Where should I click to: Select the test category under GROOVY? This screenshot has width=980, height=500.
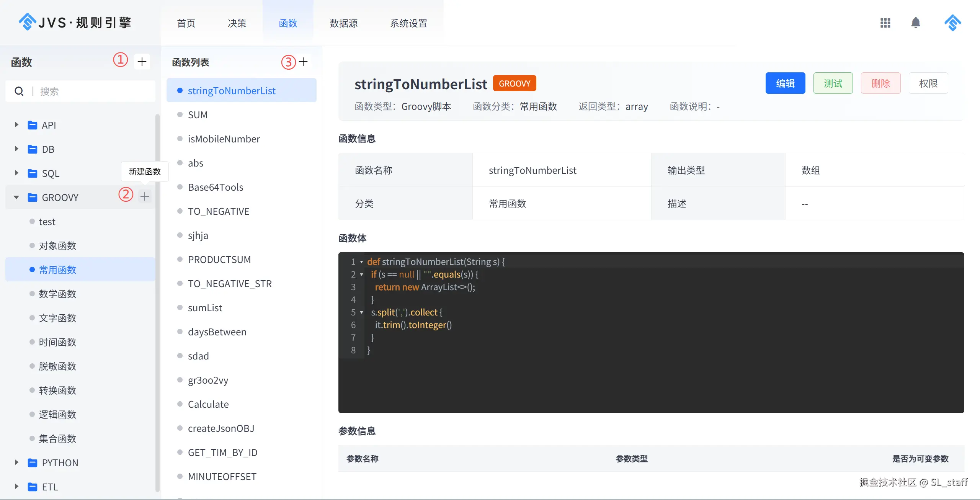coord(80,222)
